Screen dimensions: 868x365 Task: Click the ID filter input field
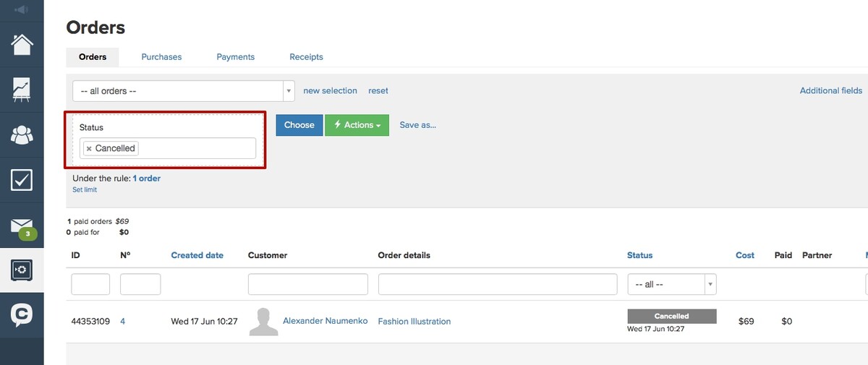pos(90,284)
